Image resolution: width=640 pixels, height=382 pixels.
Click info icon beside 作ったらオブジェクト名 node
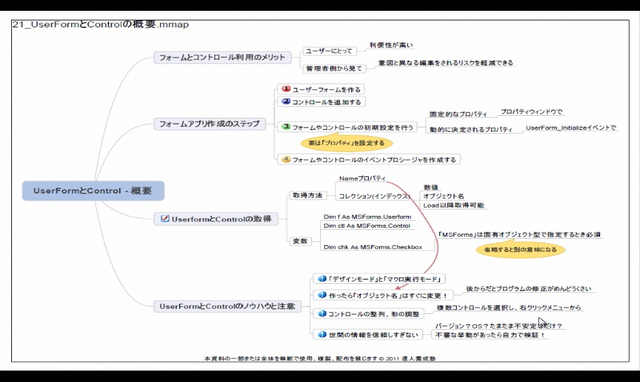[322, 295]
